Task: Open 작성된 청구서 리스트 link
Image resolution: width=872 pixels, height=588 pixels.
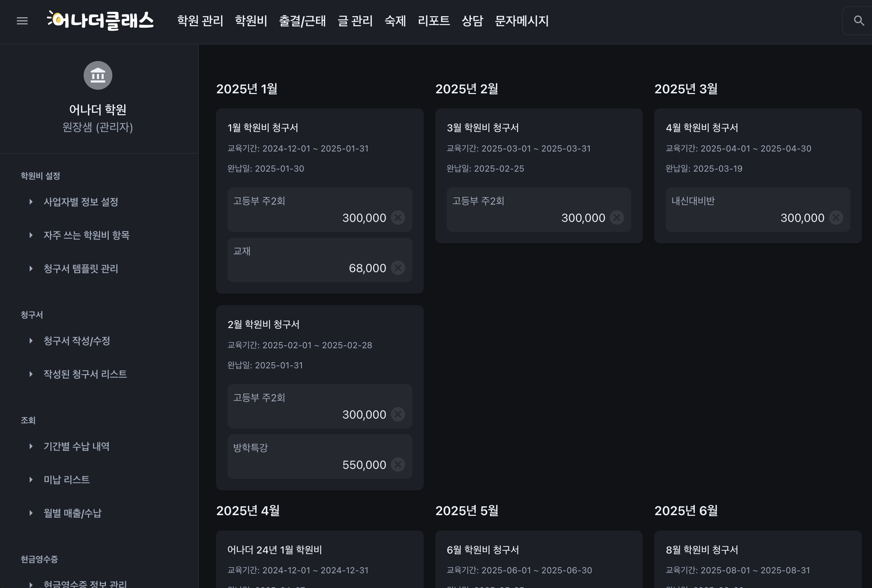Action: pyautogui.click(x=85, y=374)
